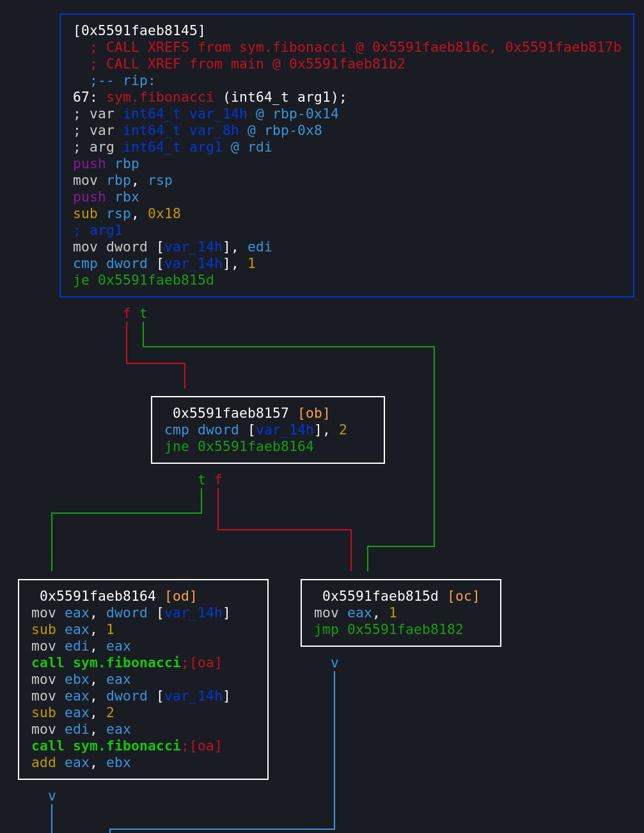Click the [ob] shortcut tag on node 0x5591faeb8157
The width and height of the screenshot is (644, 833).
313,413
